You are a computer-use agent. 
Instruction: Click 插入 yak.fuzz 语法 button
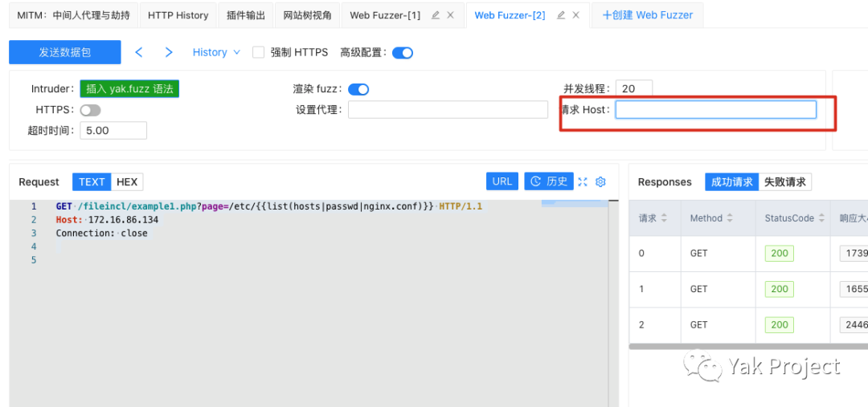pyautogui.click(x=129, y=89)
